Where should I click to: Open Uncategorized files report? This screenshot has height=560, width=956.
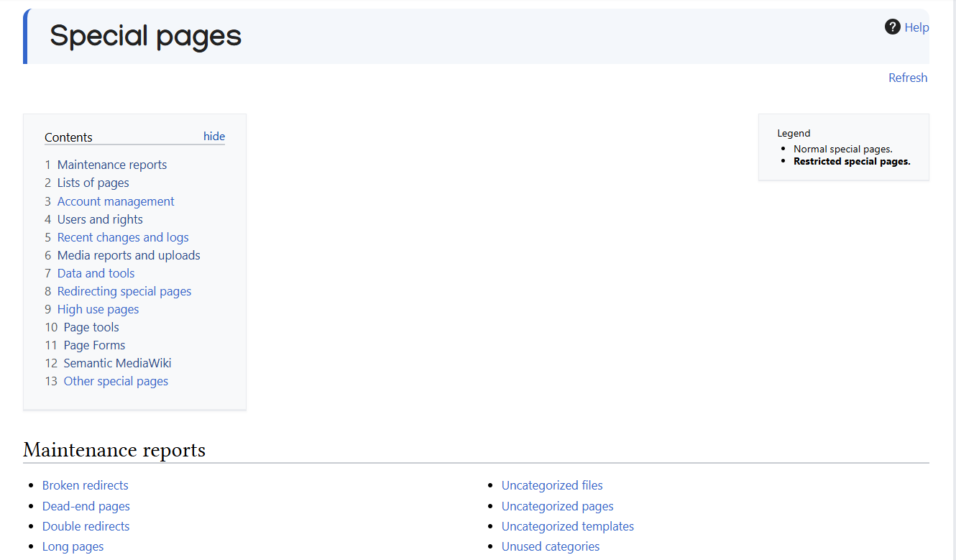(x=552, y=485)
